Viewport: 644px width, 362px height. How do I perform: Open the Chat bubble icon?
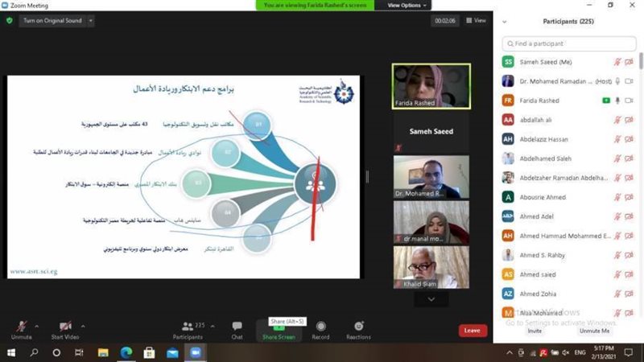click(x=237, y=326)
